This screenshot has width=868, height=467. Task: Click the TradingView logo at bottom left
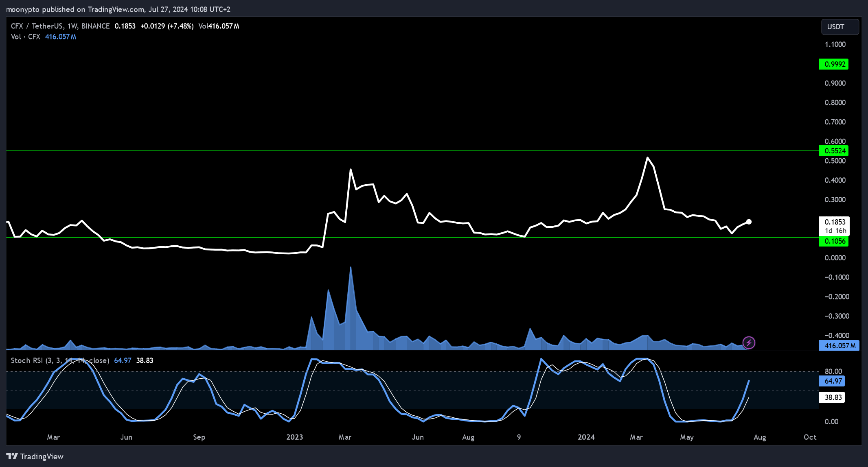[35, 456]
